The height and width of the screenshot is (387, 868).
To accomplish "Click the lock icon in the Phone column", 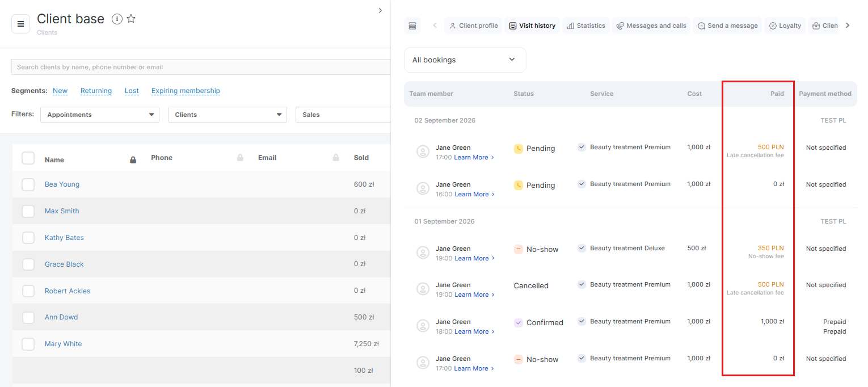I will click(x=240, y=158).
